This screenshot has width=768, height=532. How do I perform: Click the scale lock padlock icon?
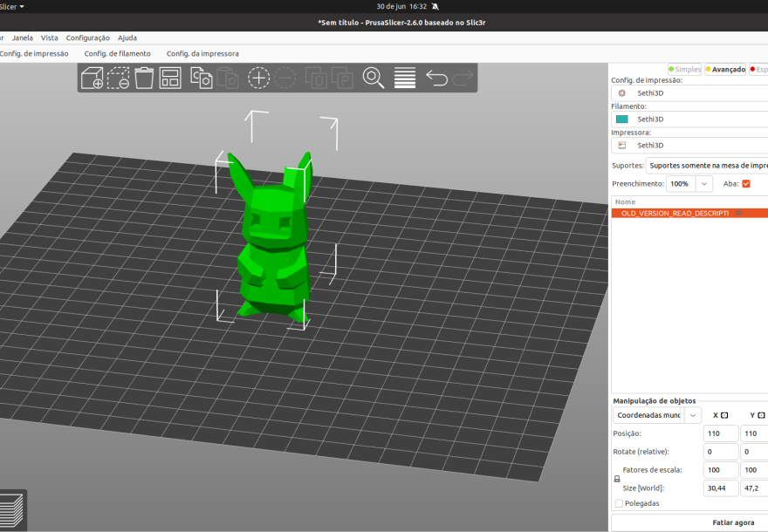coord(617,479)
